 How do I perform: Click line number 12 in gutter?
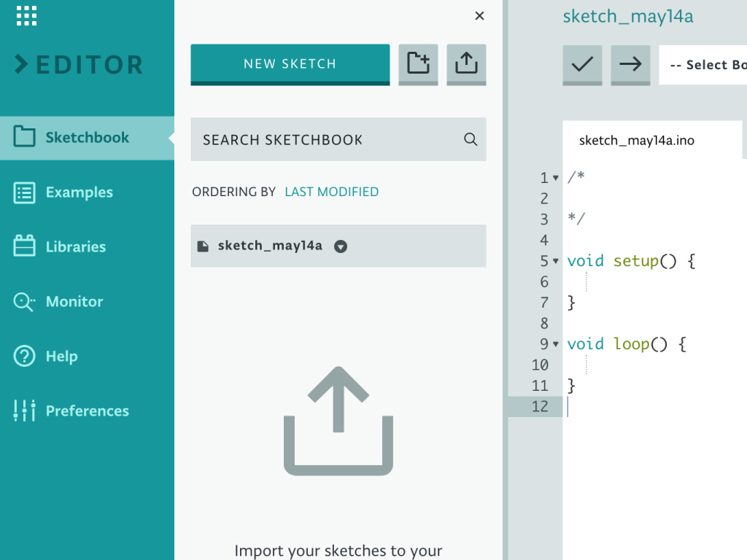540,407
